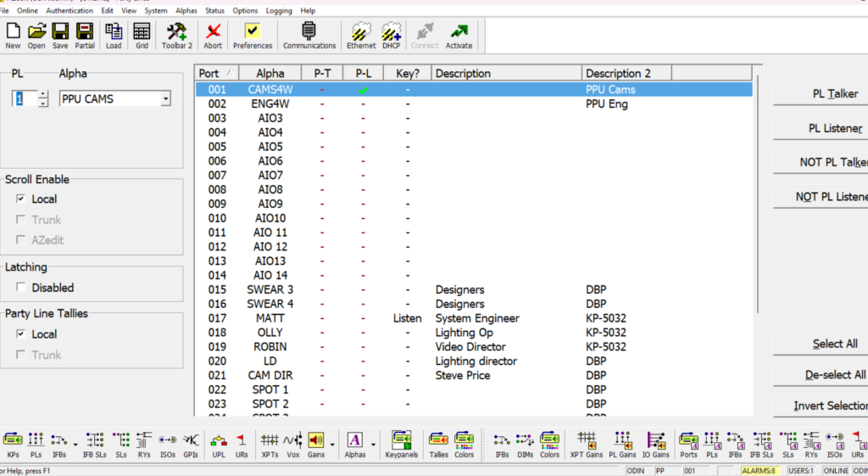Expand the Alpha PPU CAMS combo box
This screenshot has height=476, width=868.
[x=165, y=99]
